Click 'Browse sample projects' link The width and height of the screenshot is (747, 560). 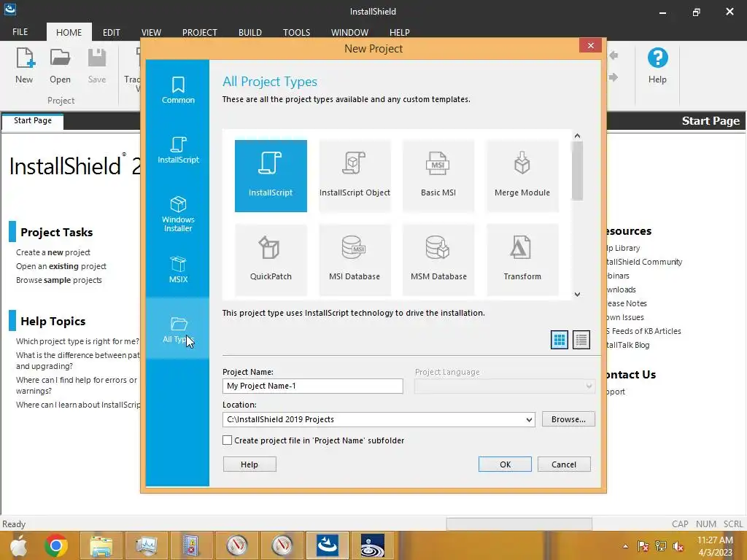pyautogui.click(x=59, y=280)
